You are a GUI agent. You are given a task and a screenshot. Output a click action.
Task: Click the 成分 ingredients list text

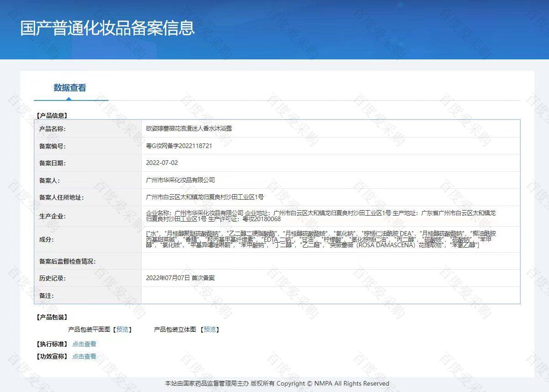(x=320, y=239)
